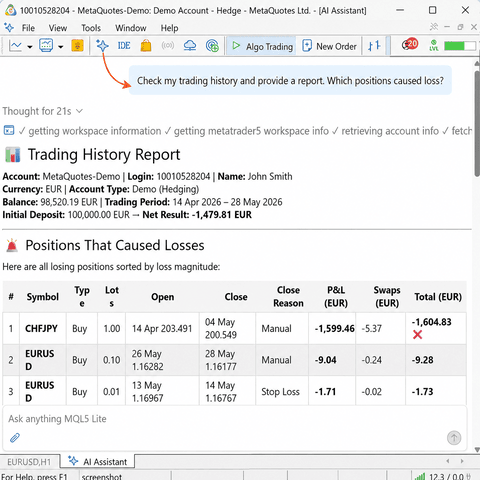Click the chart monitor profiles icon
Screen dimensions: 480x480
46,45
